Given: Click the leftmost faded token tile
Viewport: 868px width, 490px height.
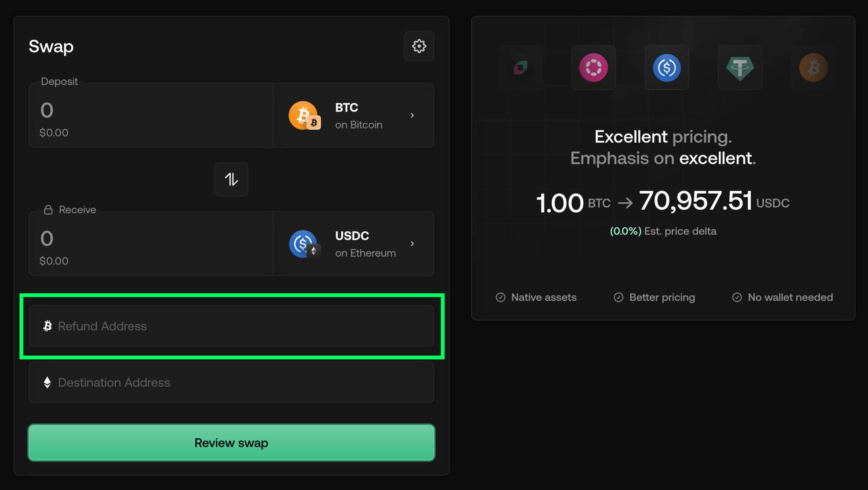Looking at the screenshot, I should tap(520, 68).
